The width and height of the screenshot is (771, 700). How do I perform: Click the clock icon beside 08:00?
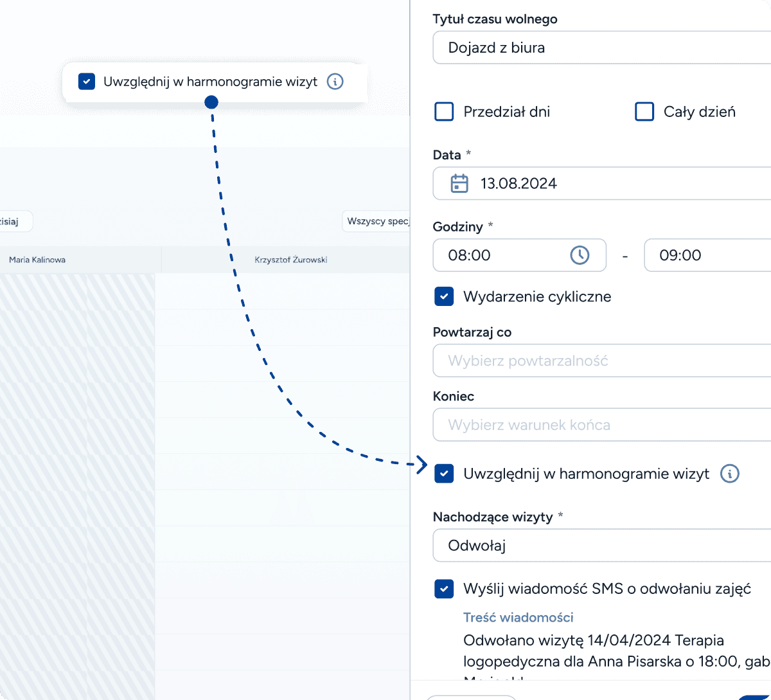(580, 255)
